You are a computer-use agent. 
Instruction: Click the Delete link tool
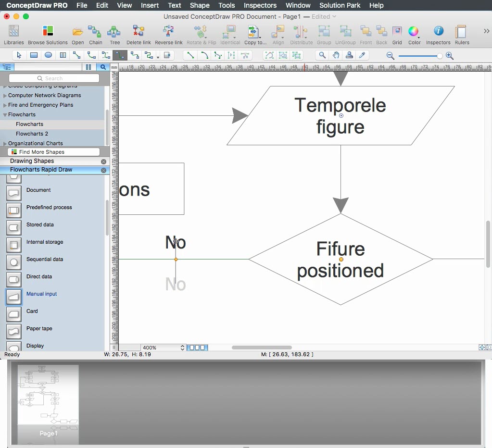139,31
